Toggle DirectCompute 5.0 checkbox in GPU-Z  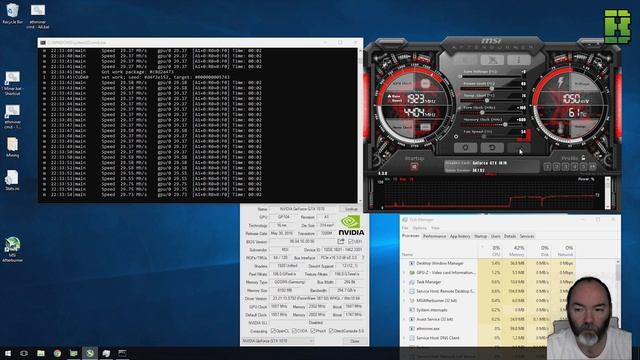331,331
